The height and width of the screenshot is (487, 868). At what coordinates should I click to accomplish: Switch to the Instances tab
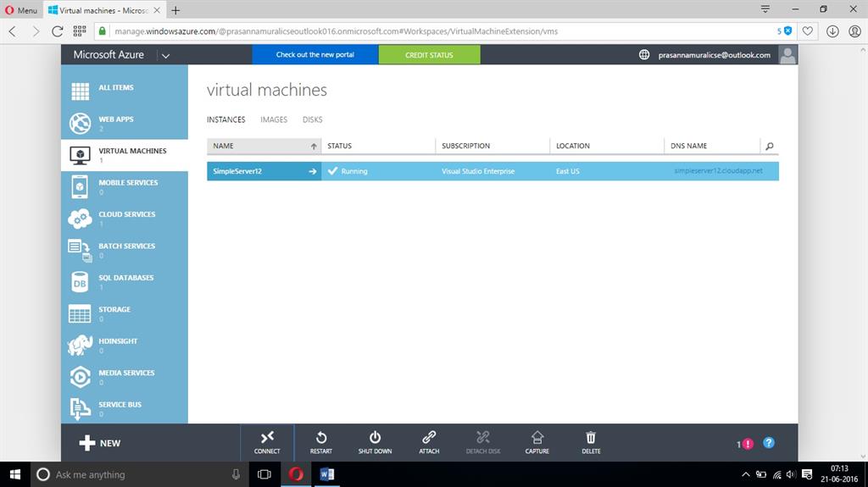225,119
